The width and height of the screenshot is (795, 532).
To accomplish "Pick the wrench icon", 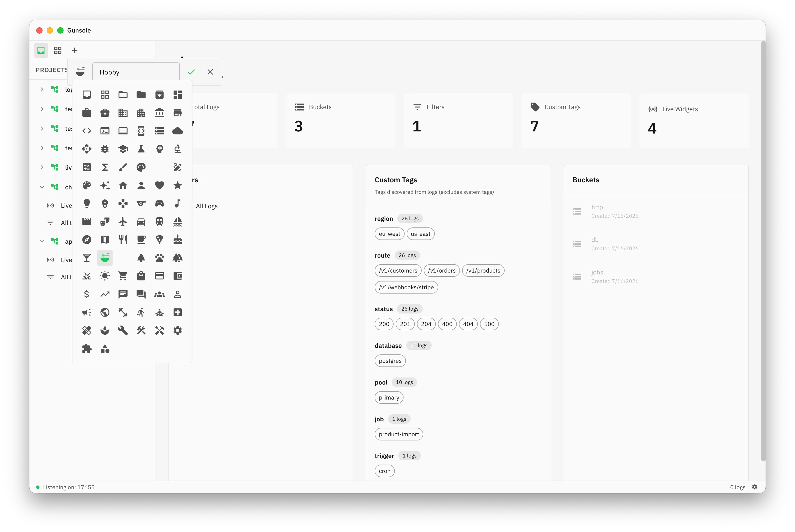I will (x=123, y=331).
